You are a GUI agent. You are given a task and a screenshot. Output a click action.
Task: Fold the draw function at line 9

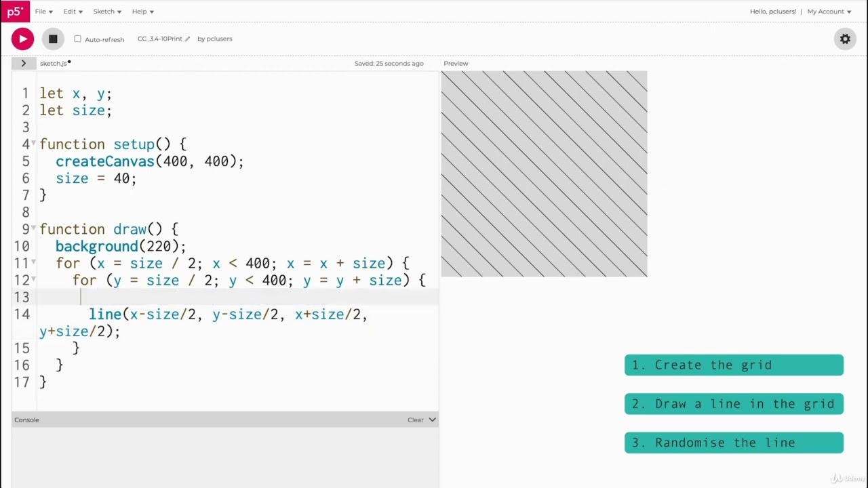click(x=34, y=228)
